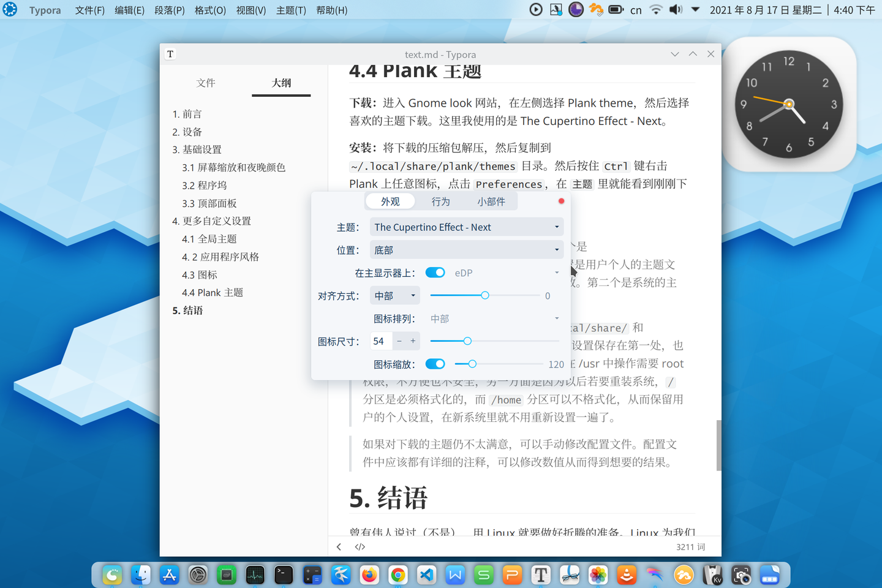Open the calculator icon in dock
This screenshot has width=882, height=588.
[312, 575]
